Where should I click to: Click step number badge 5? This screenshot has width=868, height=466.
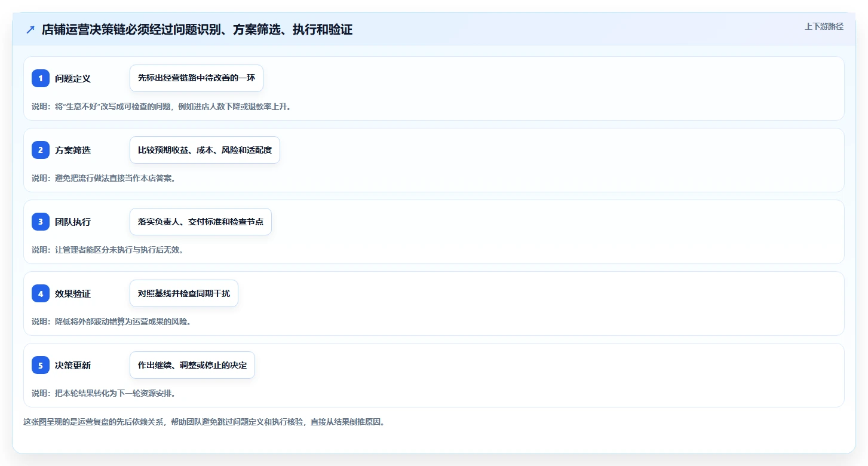pos(41,365)
